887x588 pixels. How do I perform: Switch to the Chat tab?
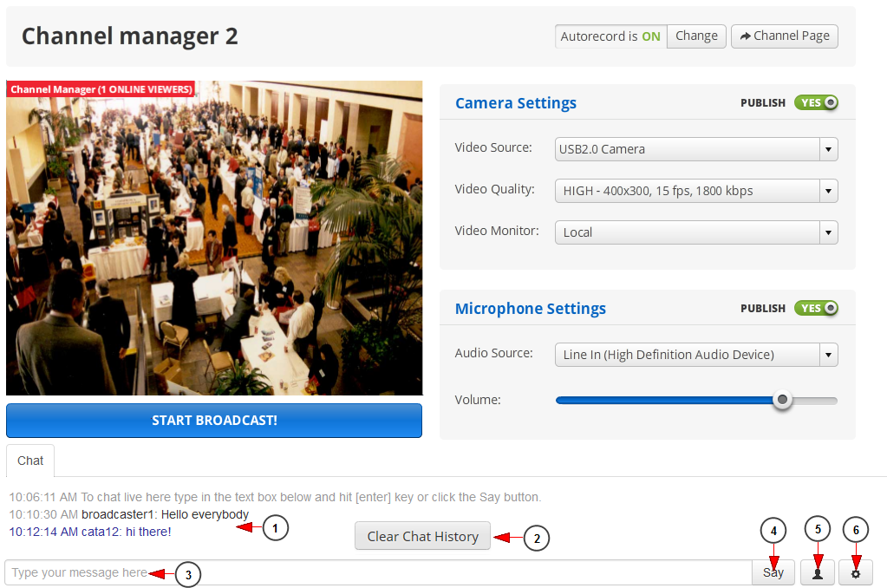coord(30,461)
